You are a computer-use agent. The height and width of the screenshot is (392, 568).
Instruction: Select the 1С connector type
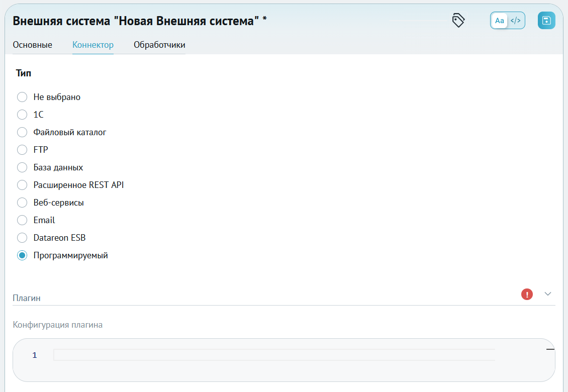coord(22,115)
